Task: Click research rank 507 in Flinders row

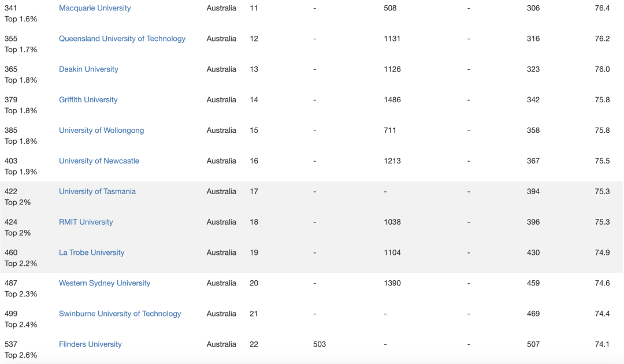Action: pyautogui.click(x=533, y=344)
